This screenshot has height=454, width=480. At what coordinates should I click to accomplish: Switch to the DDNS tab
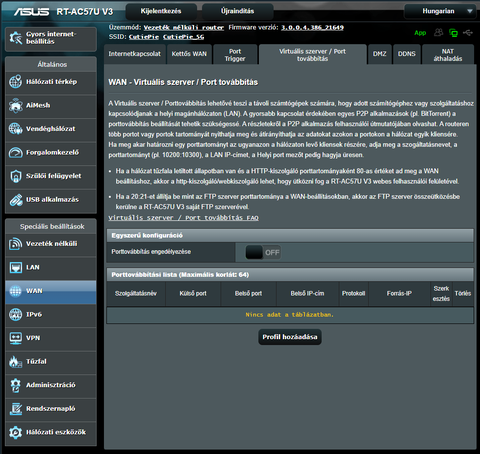pos(407,54)
